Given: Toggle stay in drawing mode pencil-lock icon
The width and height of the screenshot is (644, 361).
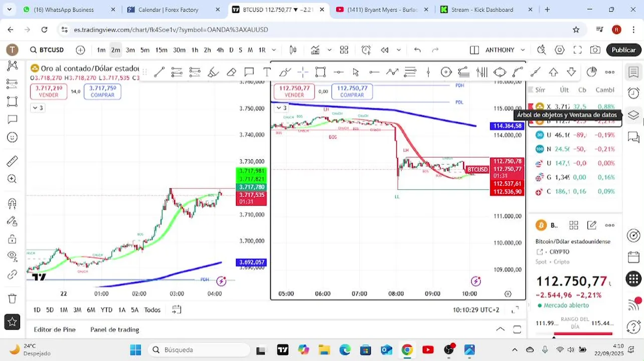Looking at the screenshot, I should (12, 222).
